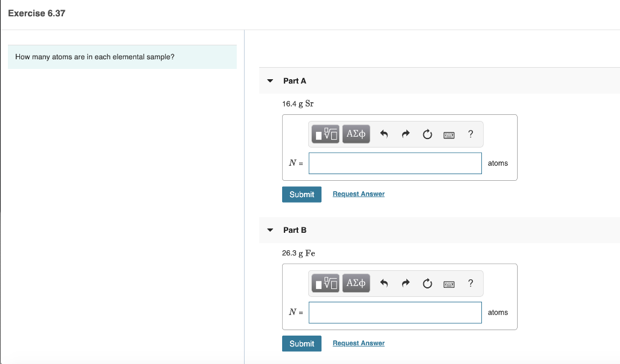Undo last entry in Part A
Screen dimensions: 620x364
coord(384,134)
